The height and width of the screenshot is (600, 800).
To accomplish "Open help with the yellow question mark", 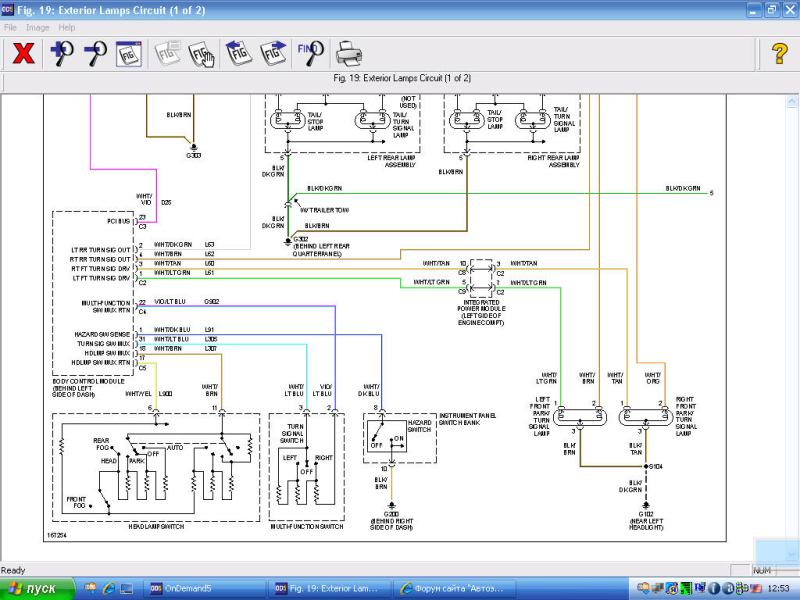I will pos(779,54).
